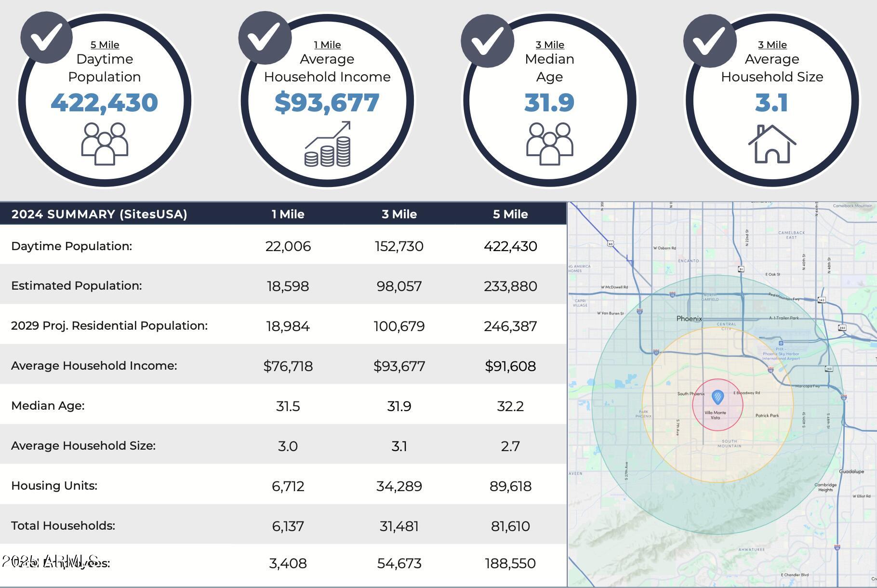Click the blue location pin on map

(718, 398)
